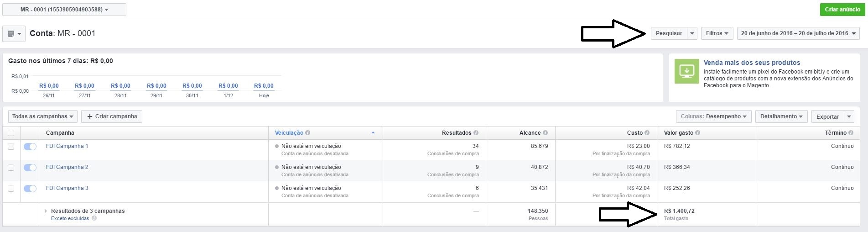Show info tooltip for Resultados column
This screenshot has width=868, height=232.
476,133
